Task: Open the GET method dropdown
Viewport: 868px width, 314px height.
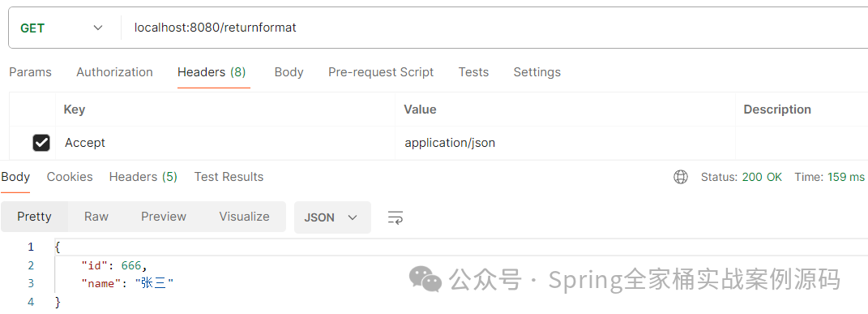Action: coord(62,28)
